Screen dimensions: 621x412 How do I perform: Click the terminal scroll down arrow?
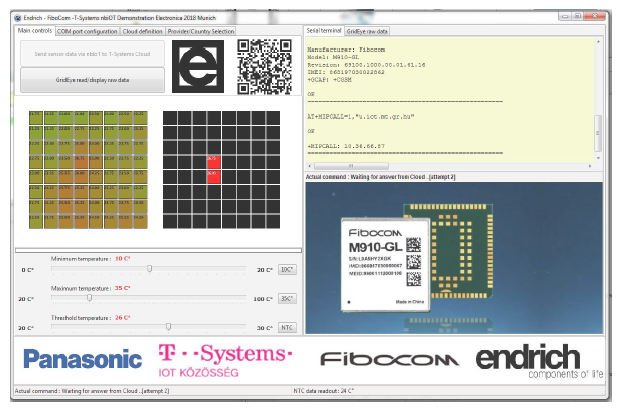coord(598,158)
